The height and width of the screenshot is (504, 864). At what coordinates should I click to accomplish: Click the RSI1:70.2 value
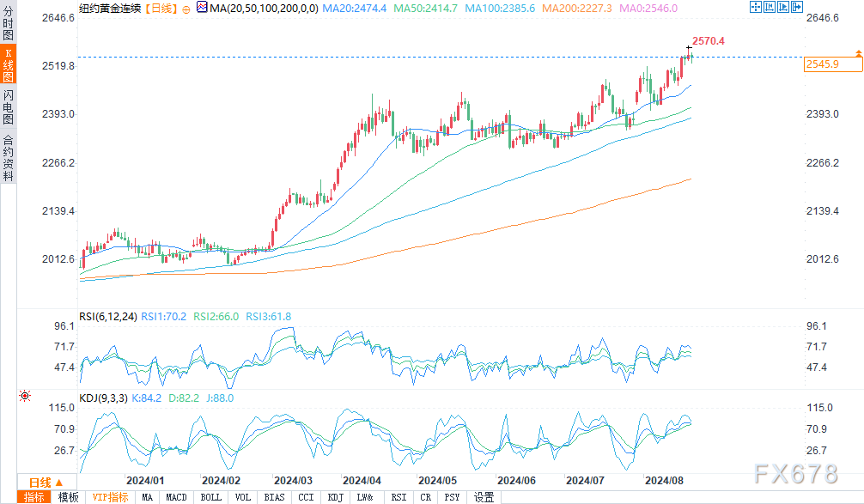pyautogui.click(x=164, y=317)
